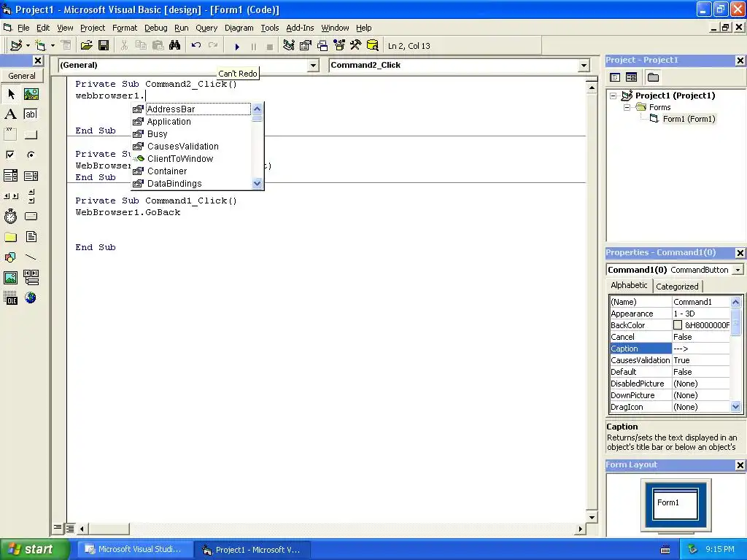Switch to the Categorized properties tab

(677, 286)
